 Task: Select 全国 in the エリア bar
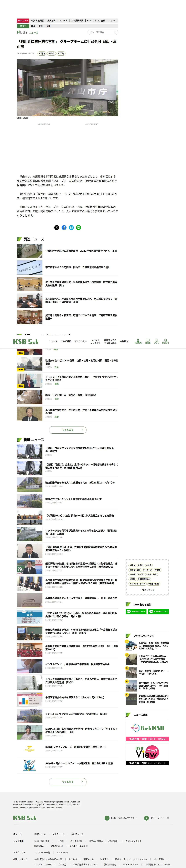click(48, 26)
